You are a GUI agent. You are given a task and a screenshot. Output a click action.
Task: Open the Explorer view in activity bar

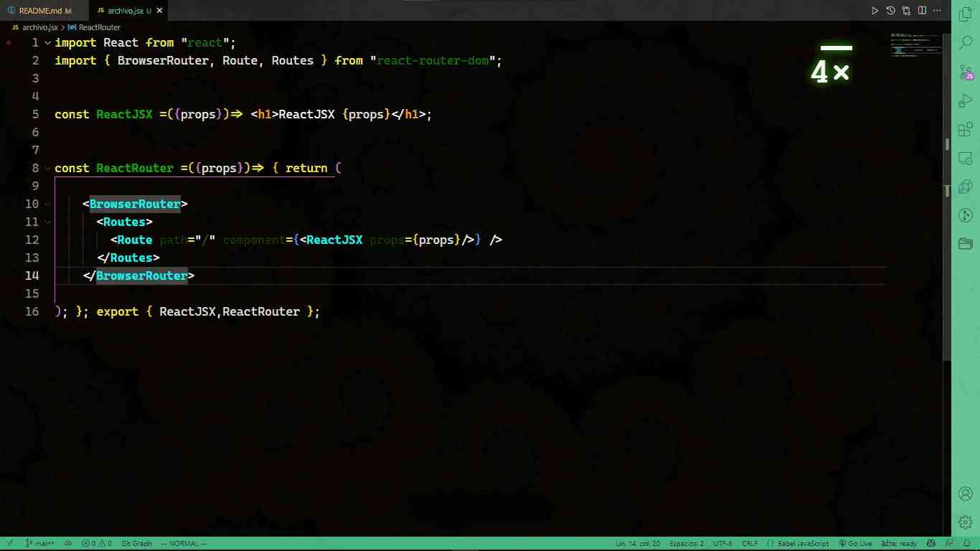[x=966, y=14]
